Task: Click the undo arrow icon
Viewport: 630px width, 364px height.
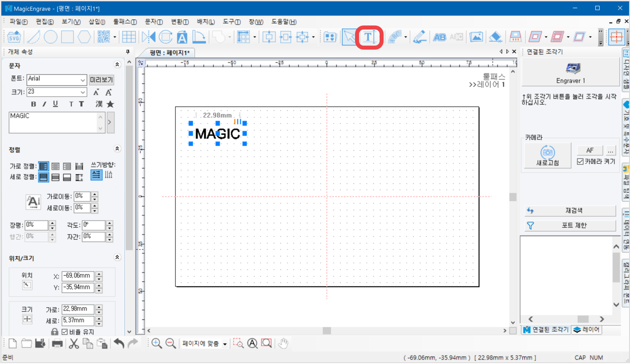Action: (x=118, y=343)
